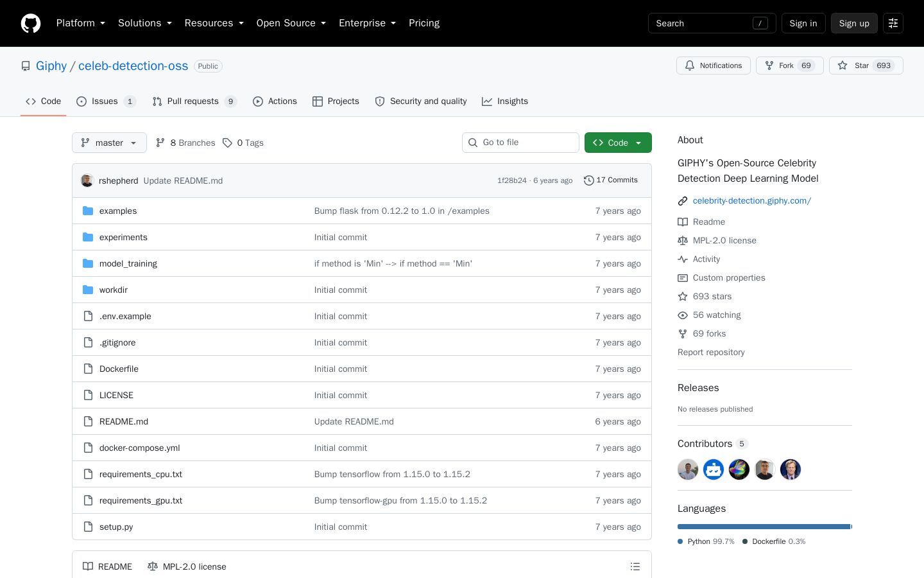Open the first contributor avatar
The image size is (924, 578).
tap(688, 469)
